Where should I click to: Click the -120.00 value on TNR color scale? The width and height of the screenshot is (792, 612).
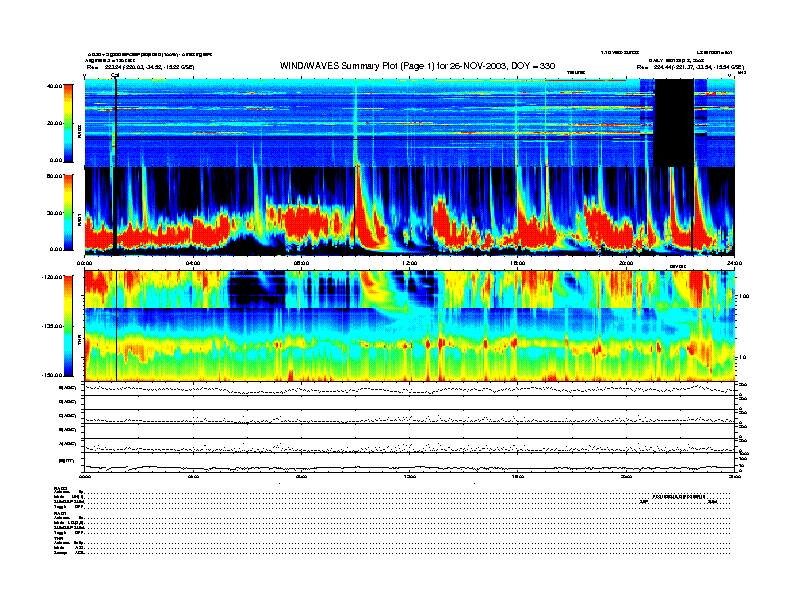click(x=53, y=277)
